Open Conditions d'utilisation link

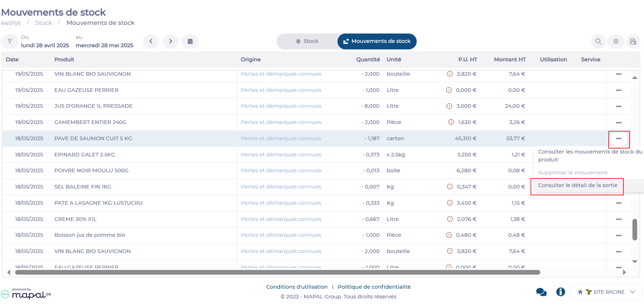[x=297, y=287]
